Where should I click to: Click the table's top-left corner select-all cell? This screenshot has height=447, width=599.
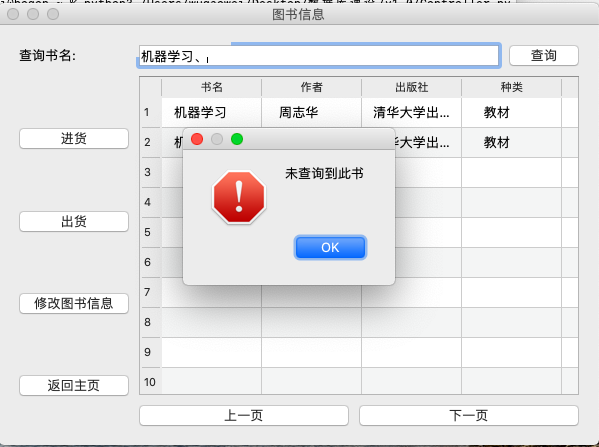click(151, 87)
